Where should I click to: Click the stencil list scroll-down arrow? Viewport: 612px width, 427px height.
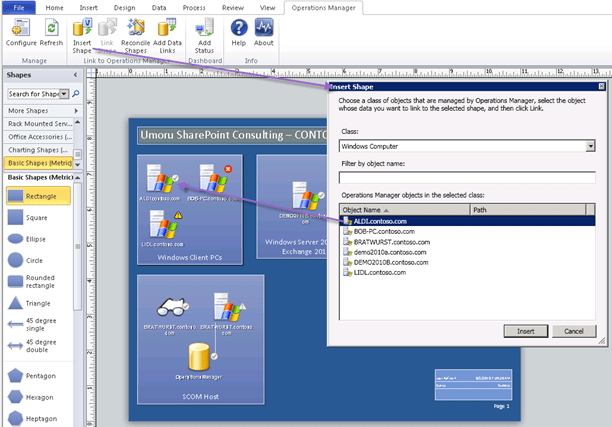tap(77, 165)
